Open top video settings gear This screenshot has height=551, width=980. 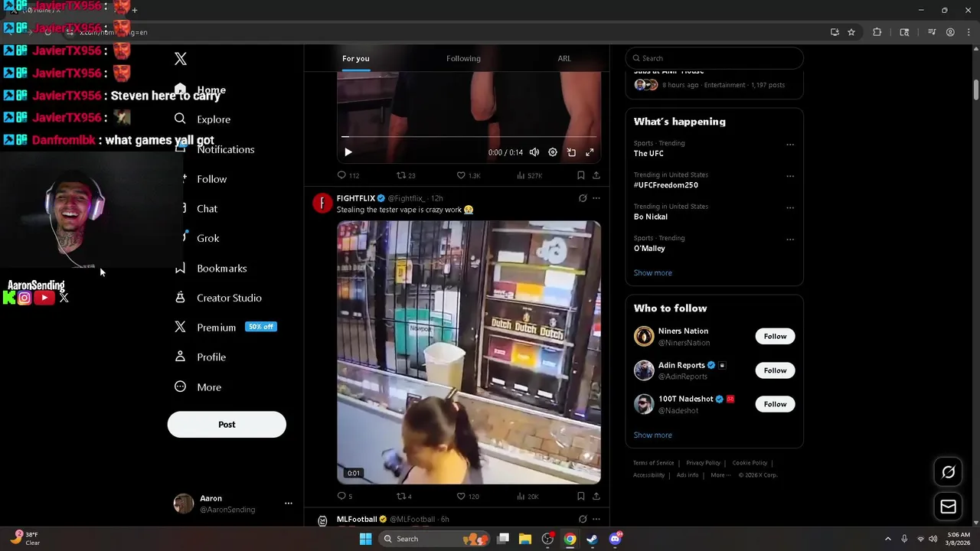tap(553, 152)
